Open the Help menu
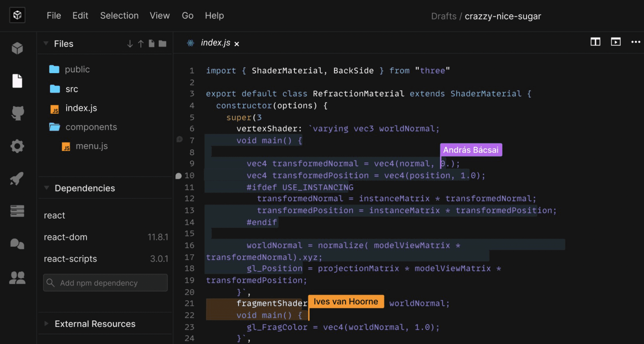The width and height of the screenshot is (644, 344). click(x=214, y=15)
